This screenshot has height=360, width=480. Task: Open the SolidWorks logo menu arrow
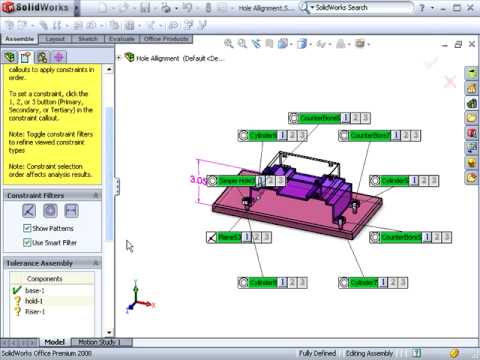[76, 7]
